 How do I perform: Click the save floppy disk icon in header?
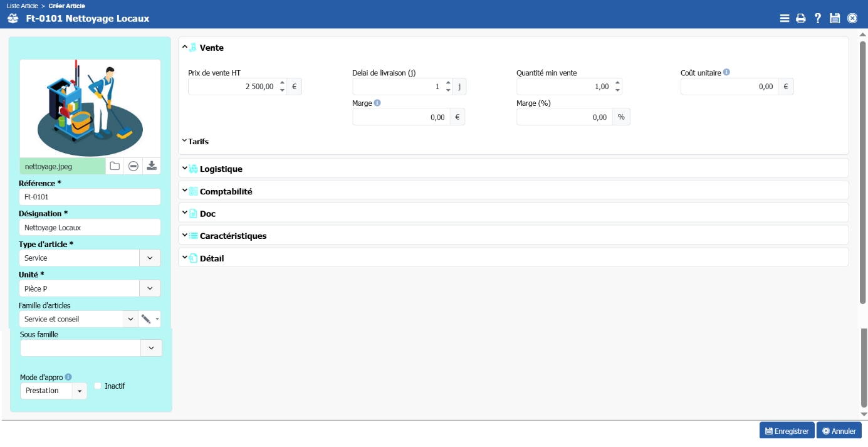pos(835,19)
